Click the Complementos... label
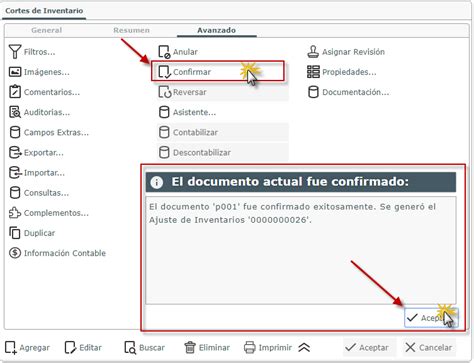Screen dimensions: 474x363 (56, 213)
